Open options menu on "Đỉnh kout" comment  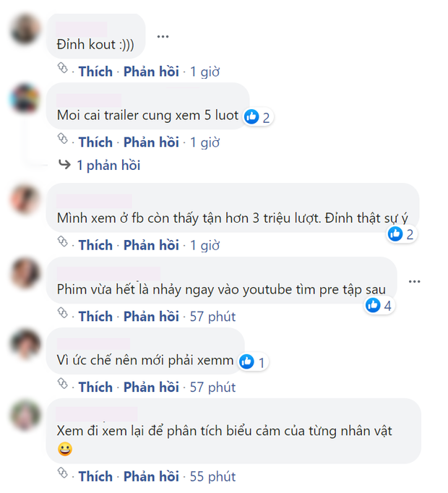point(163,36)
